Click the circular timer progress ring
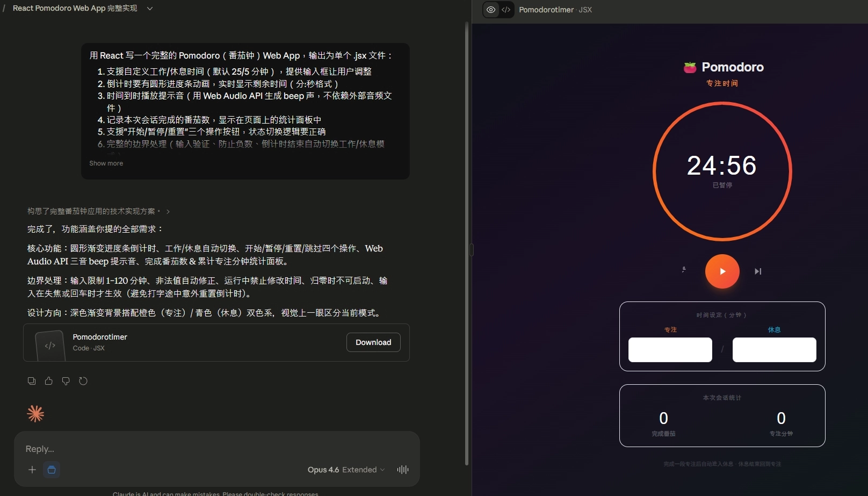The image size is (868, 496). (722, 107)
